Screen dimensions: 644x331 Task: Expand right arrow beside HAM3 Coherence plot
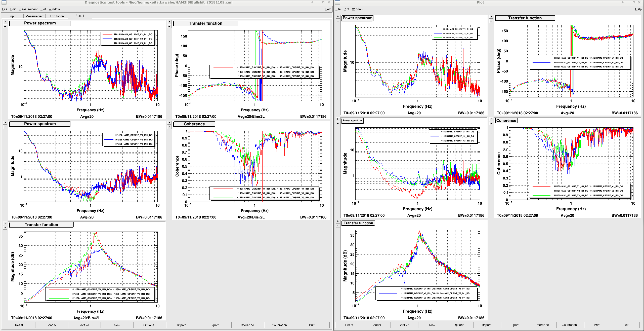click(x=169, y=123)
